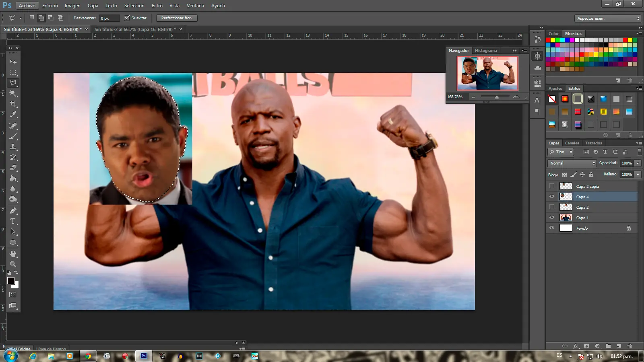The width and height of the screenshot is (644, 362).
Task: Open the Selección menu
Action: click(134, 6)
